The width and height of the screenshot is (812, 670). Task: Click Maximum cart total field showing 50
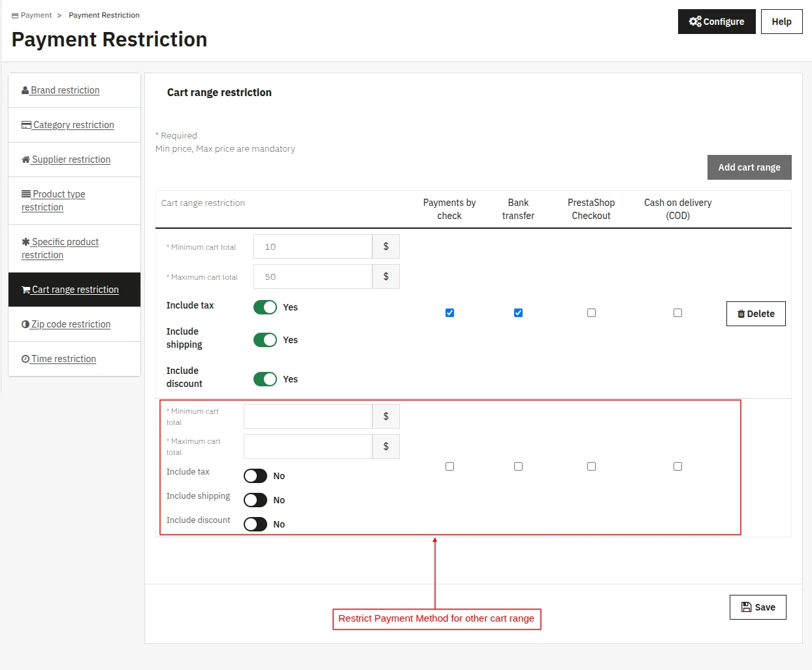313,276
